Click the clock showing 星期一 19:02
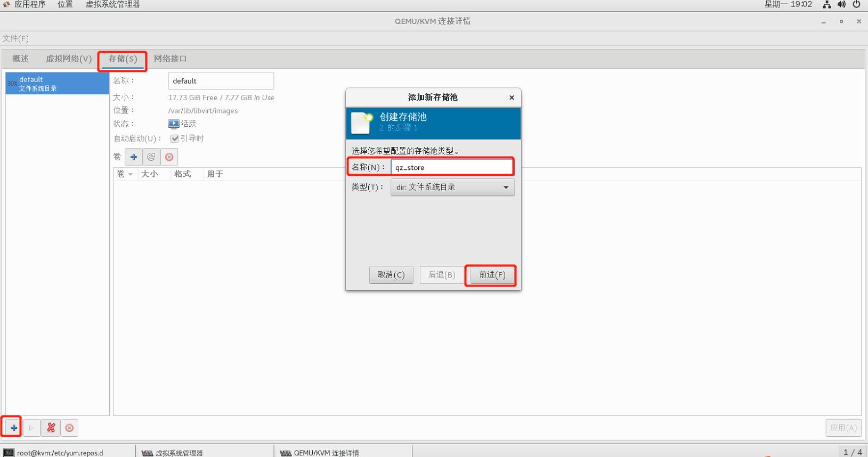The image size is (868, 457). (x=788, y=4)
